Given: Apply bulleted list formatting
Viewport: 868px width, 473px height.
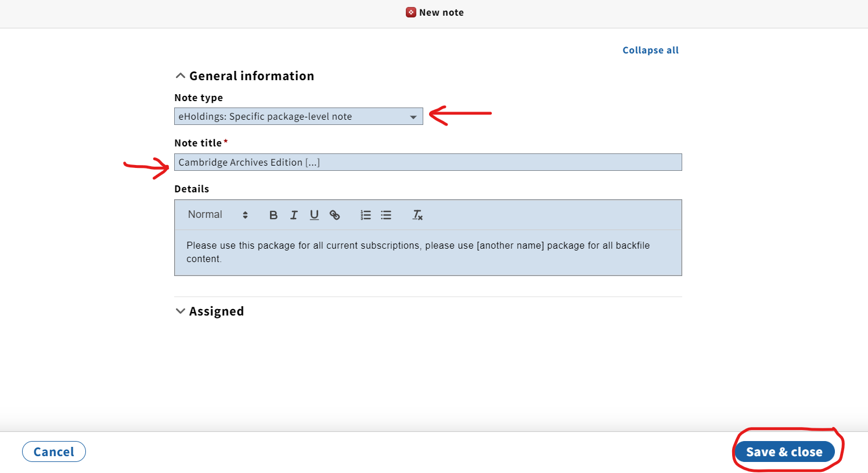Looking at the screenshot, I should (x=386, y=215).
